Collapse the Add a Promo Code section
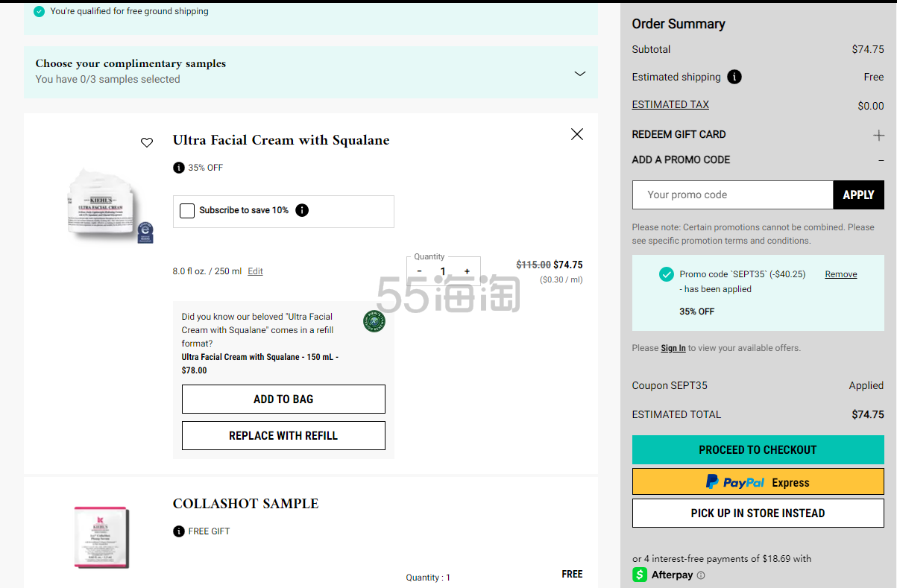This screenshot has height=588, width=897. [x=881, y=159]
